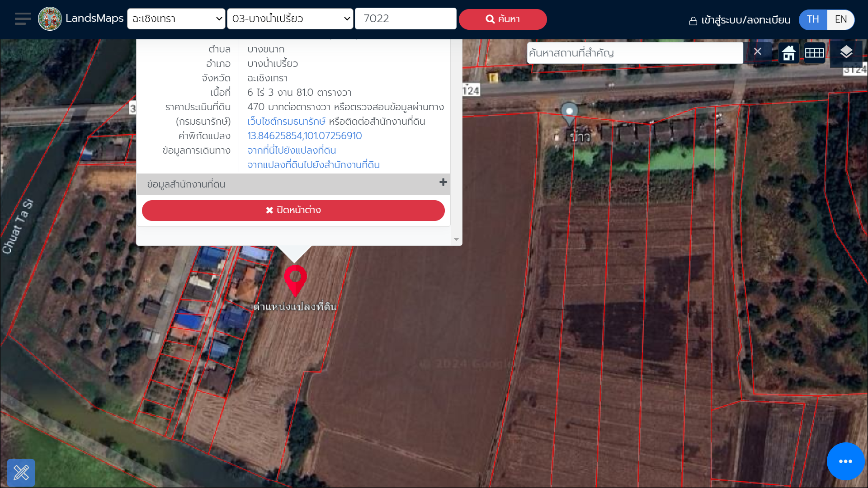The image size is (868, 488).
Task: Clear the important place search with X
Action: (758, 52)
